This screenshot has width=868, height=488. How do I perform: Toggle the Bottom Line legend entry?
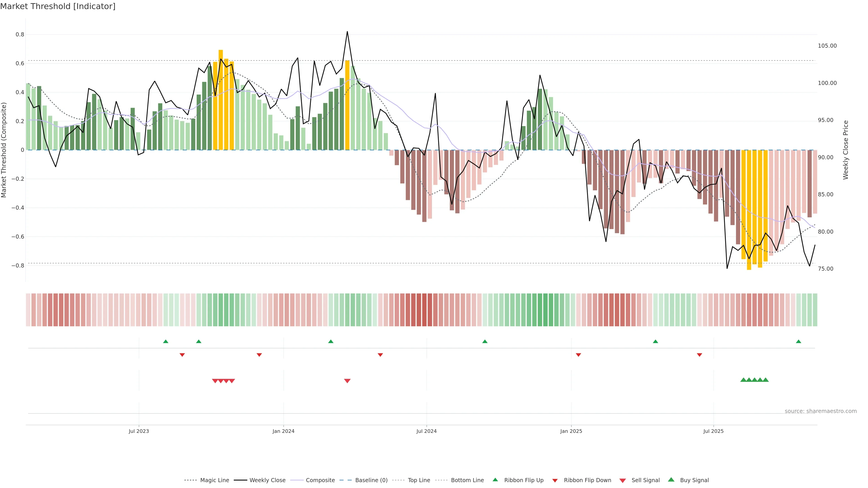pos(467,480)
